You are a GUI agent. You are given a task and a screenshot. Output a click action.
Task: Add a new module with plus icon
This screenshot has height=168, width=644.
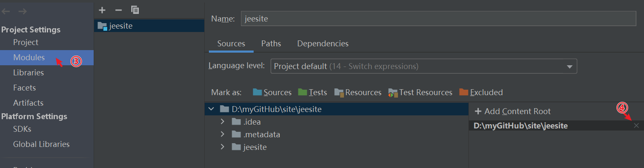(x=102, y=10)
